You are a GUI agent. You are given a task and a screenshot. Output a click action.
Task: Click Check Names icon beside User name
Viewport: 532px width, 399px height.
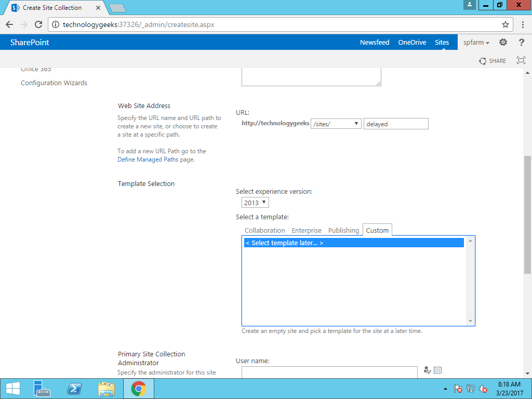coord(427,370)
